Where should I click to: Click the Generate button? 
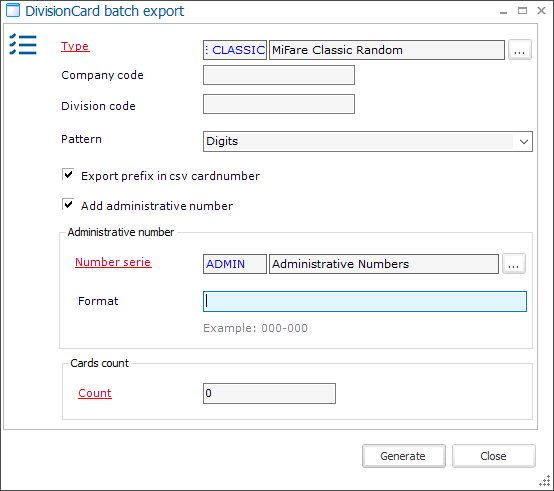(403, 456)
